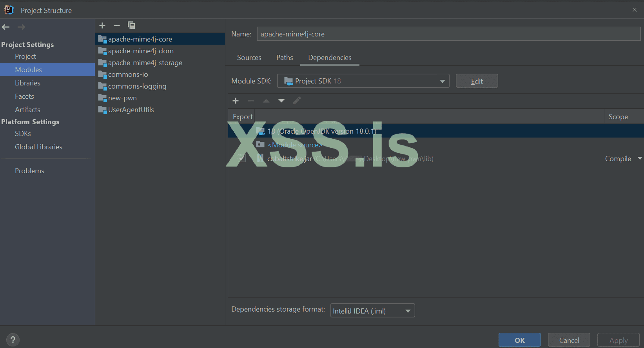Switch to the Dependencies tab

(330, 58)
